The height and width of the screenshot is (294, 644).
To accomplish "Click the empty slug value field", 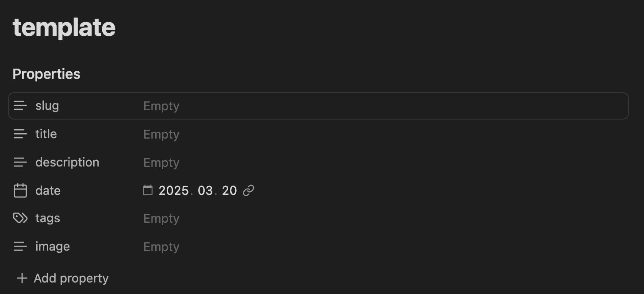I will 161,106.
